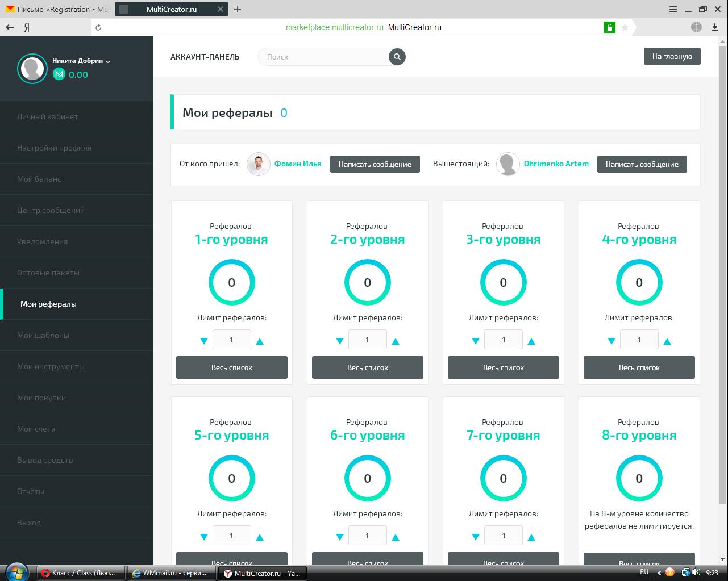Image resolution: width=728 pixels, height=581 pixels.
Task: Increase level 6 referral limit
Action: click(396, 537)
